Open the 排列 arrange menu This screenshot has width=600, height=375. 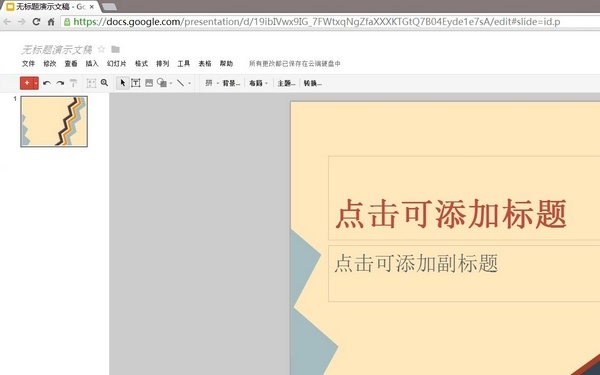(163, 64)
